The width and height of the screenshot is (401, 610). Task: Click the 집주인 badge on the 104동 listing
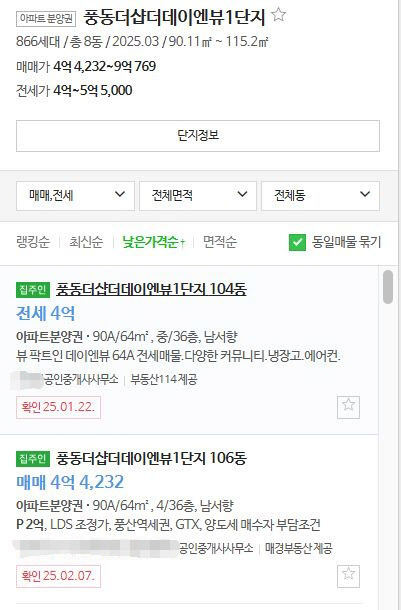point(33,290)
